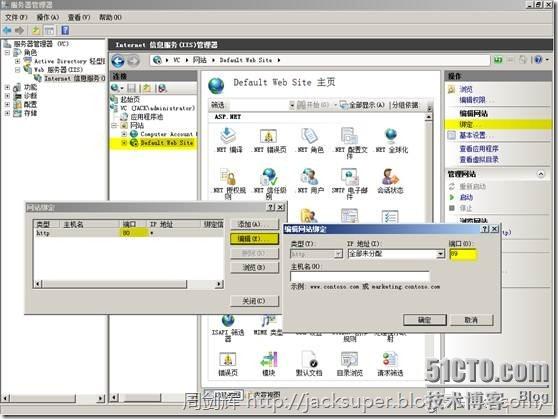Open the 会话状态 feature icon
558x419 pixels.
click(x=390, y=181)
